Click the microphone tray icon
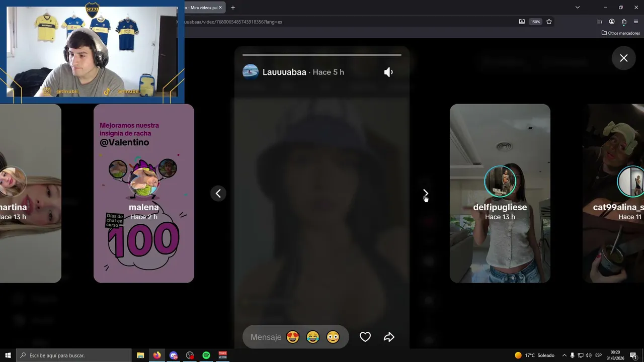The height and width of the screenshot is (362, 644). [572, 355]
